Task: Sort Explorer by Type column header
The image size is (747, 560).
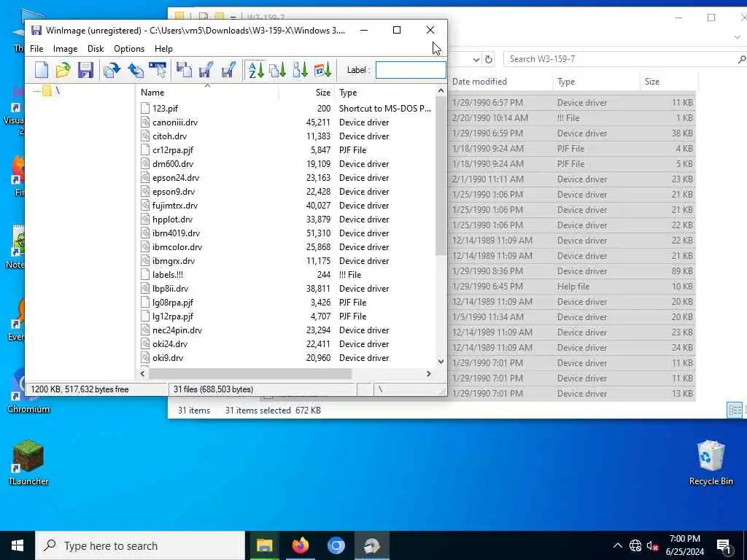Action: [597, 82]
